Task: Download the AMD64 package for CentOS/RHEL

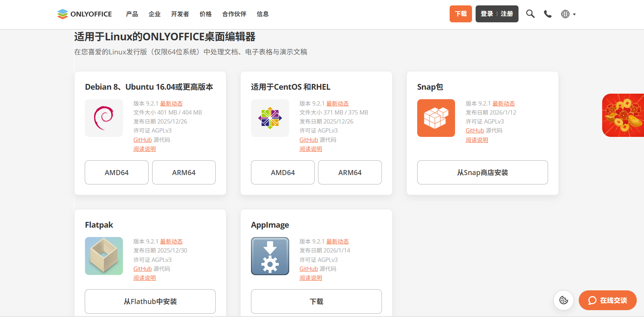Action: coord(283,173)
